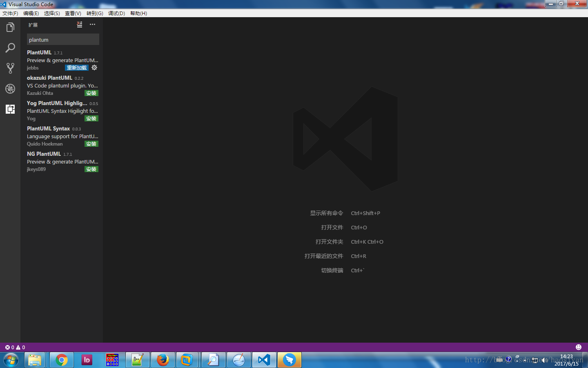Click the gear icon on the PlantUML extension
588x368 pixels.
(94, 67)
